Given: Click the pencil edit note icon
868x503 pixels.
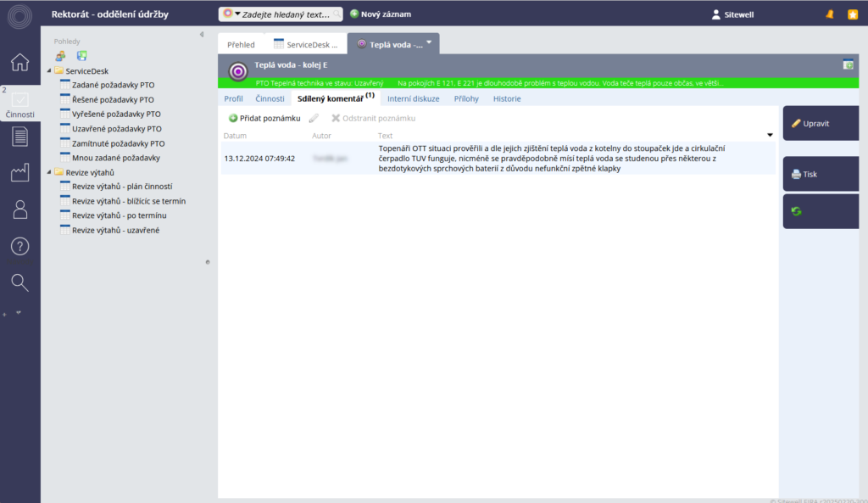Looking at the screenshot, I should 314,118.
